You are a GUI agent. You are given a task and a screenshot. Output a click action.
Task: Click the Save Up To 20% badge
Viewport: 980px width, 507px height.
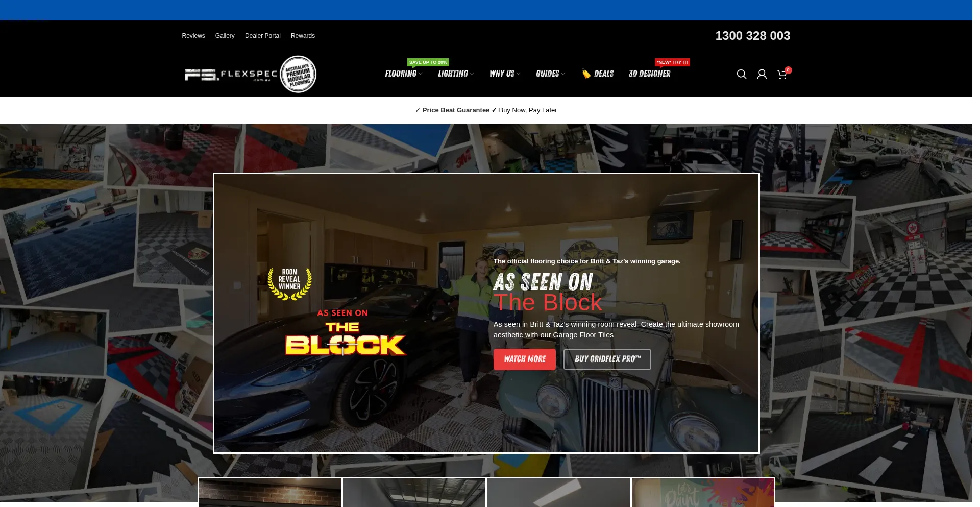[x=428, y=62]
